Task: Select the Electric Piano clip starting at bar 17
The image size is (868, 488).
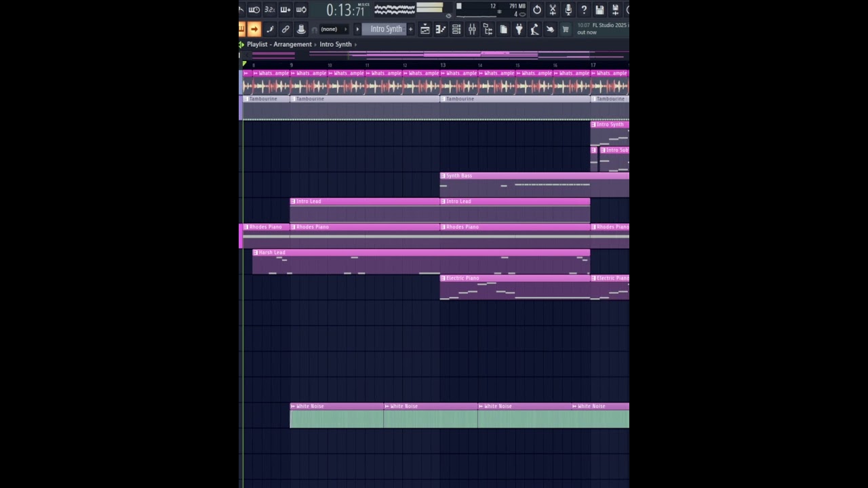Action: [610, 287]
